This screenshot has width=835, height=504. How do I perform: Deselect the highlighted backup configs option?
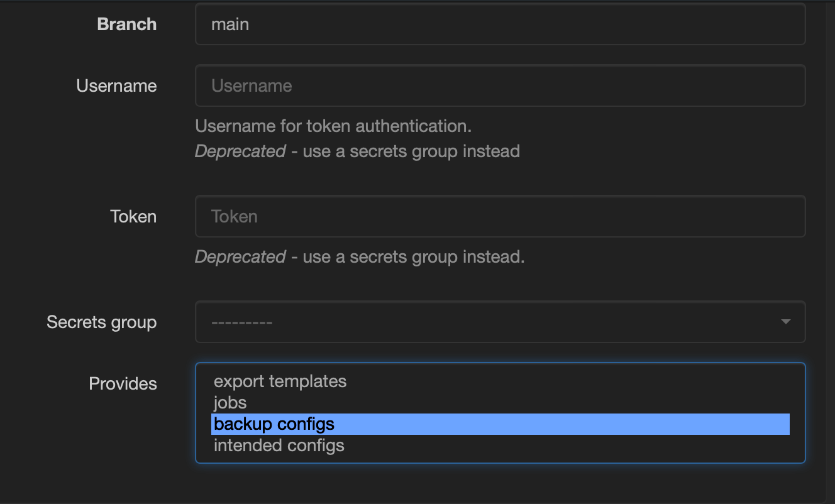coord(274,424)
